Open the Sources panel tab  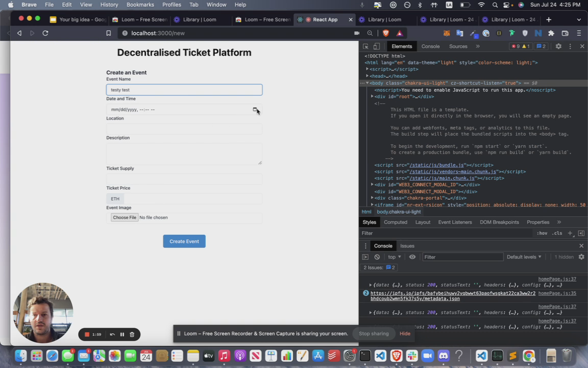pos(458,46)
